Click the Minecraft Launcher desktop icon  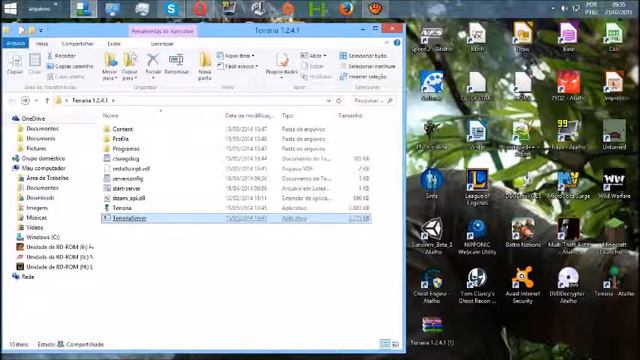click(614, 236)
